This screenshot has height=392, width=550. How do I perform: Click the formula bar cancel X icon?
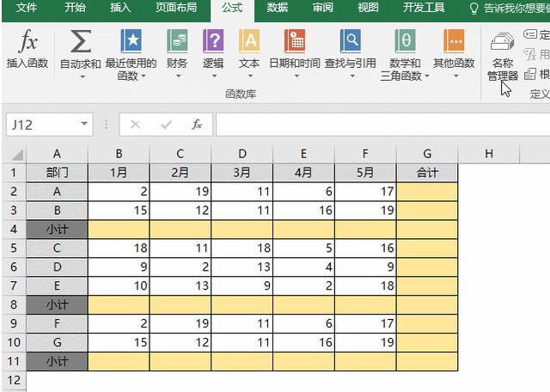point(135,125)
